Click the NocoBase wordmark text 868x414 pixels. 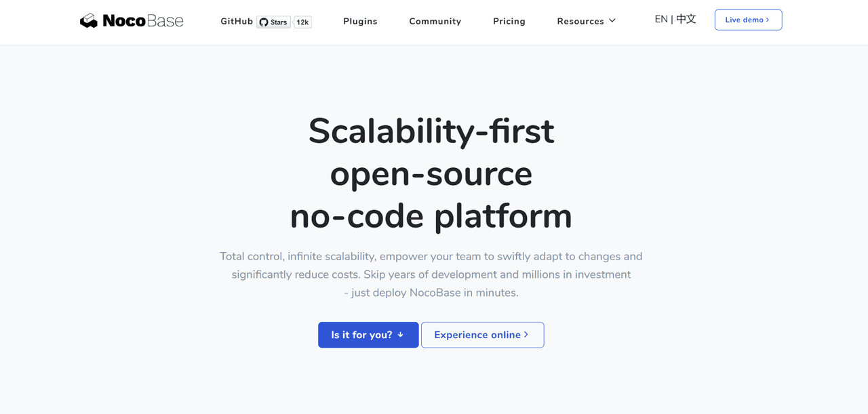pos(143,21)
